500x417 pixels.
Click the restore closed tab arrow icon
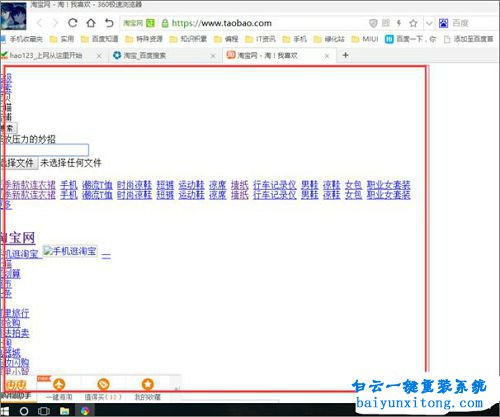coord(109,23)
